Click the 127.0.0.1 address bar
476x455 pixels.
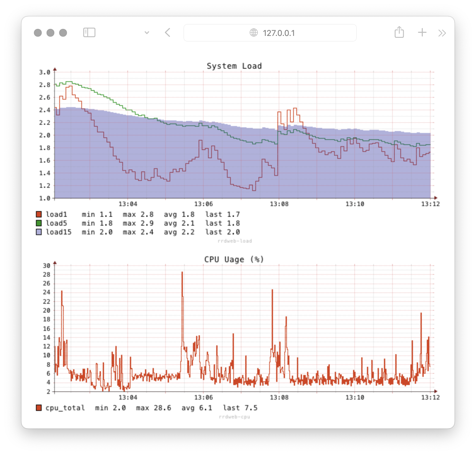click(x=270, y=33)
